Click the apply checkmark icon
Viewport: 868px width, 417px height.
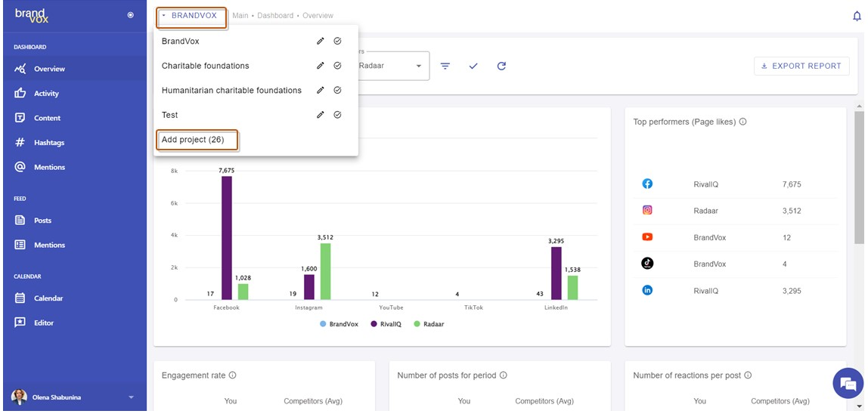473,66
